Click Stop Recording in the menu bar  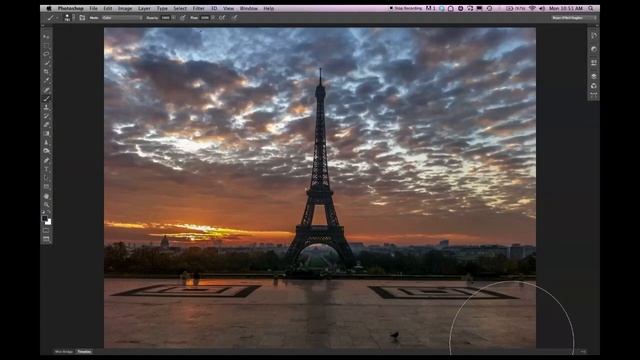tap(406, 8)
